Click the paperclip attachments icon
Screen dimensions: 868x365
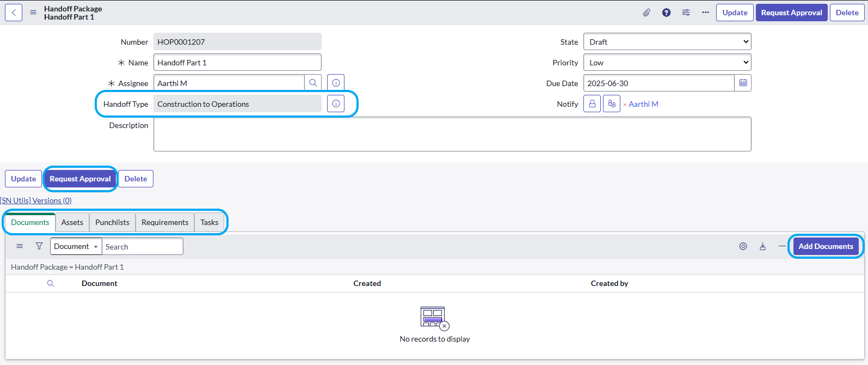point(647,13)
